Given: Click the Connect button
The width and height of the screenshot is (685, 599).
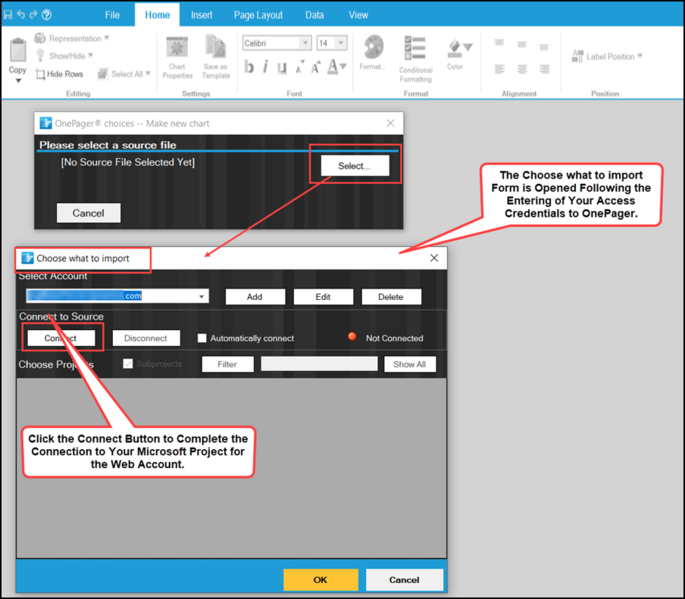Looking at the screenshot, I should 61,338.
